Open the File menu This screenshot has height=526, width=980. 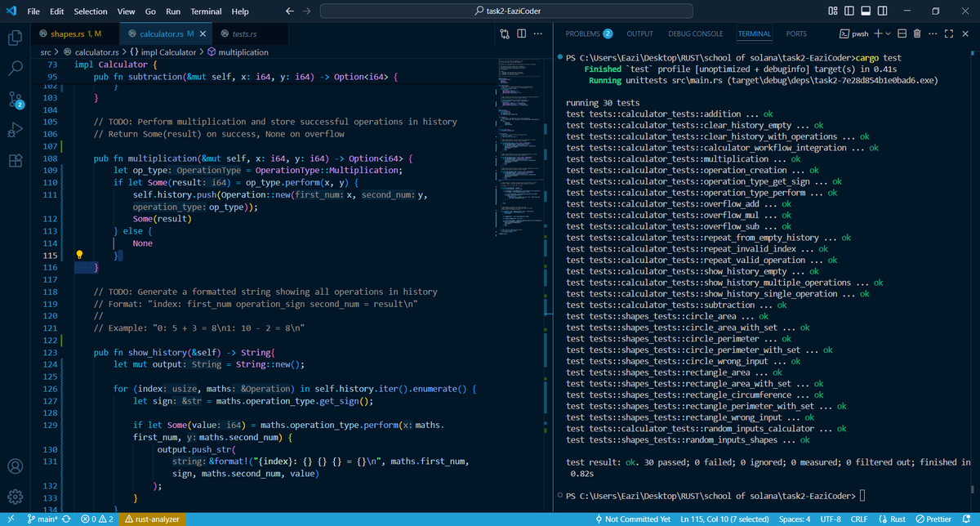pyautogui.click(x=34, y=11)
